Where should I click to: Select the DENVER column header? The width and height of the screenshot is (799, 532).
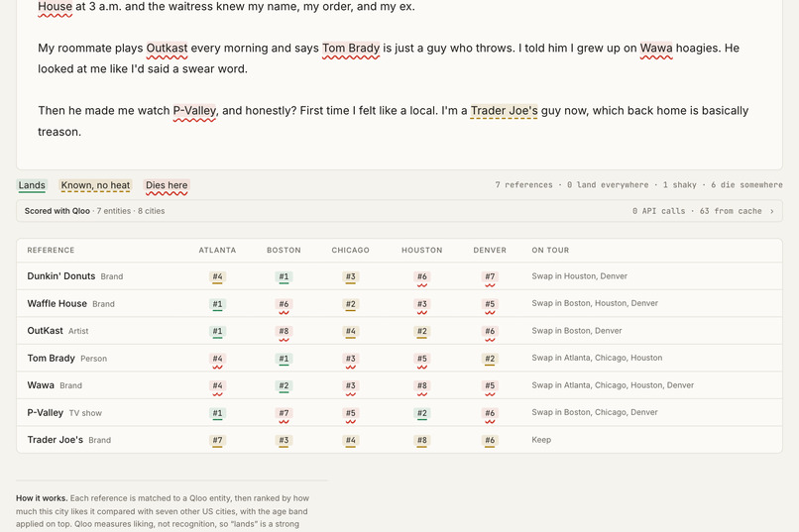point(490,250)
